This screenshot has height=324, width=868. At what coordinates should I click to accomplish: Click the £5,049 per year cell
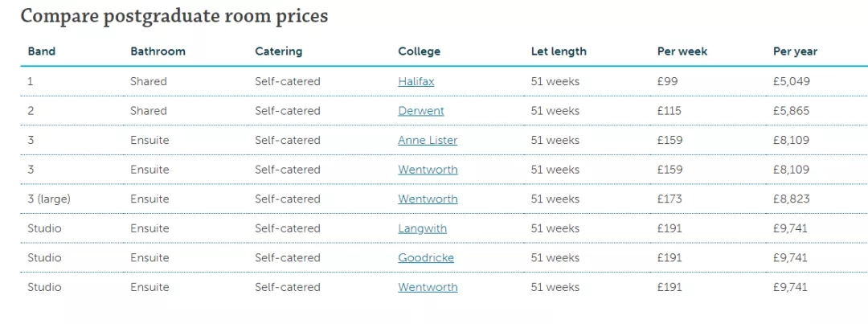(791, 81)
